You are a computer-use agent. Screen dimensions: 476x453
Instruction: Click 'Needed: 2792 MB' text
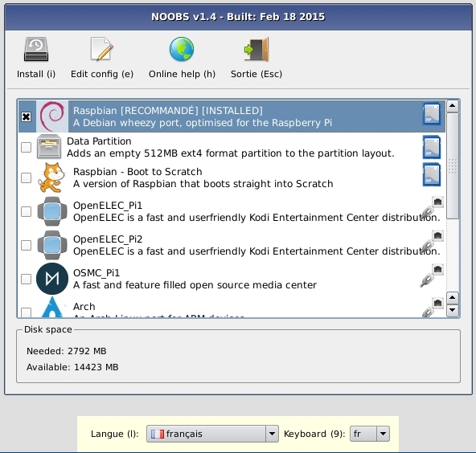click(67, 351)
